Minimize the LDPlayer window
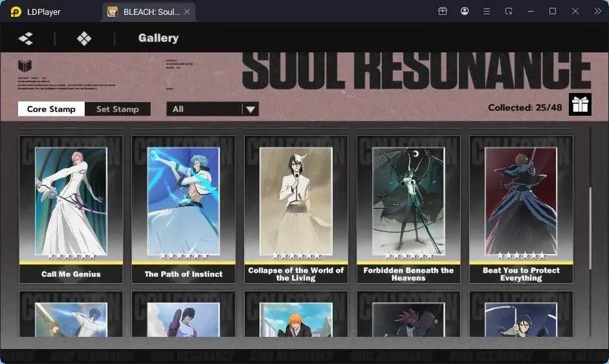Screen dimensions: 609x364 tap(531, 11)
